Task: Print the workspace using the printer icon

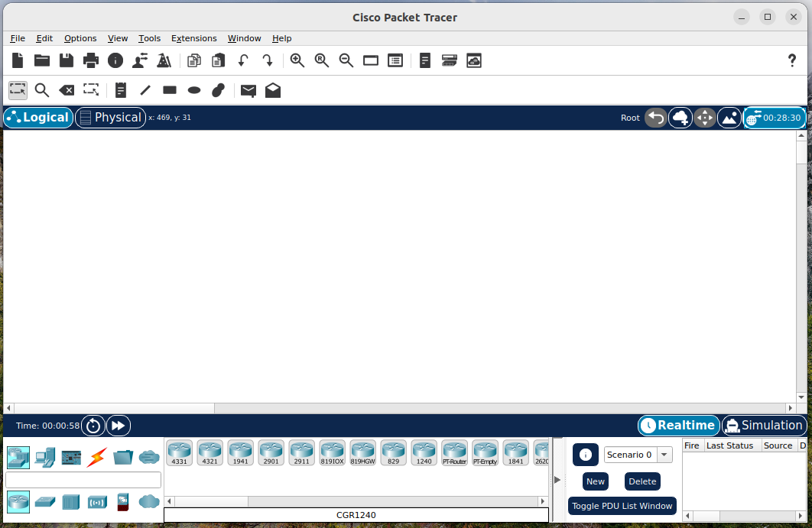Action: (91, 60)
